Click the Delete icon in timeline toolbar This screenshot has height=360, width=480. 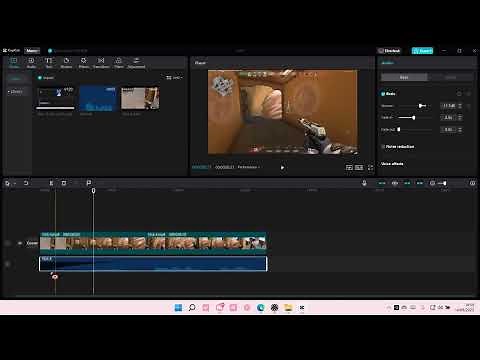pos(64,183)
